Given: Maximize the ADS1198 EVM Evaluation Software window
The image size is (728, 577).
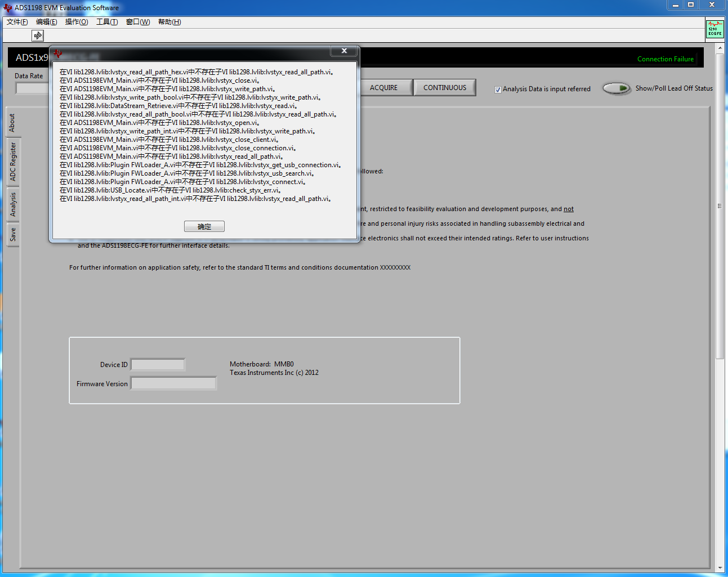Looking at the screenshot, I should (x=691, y=5).
